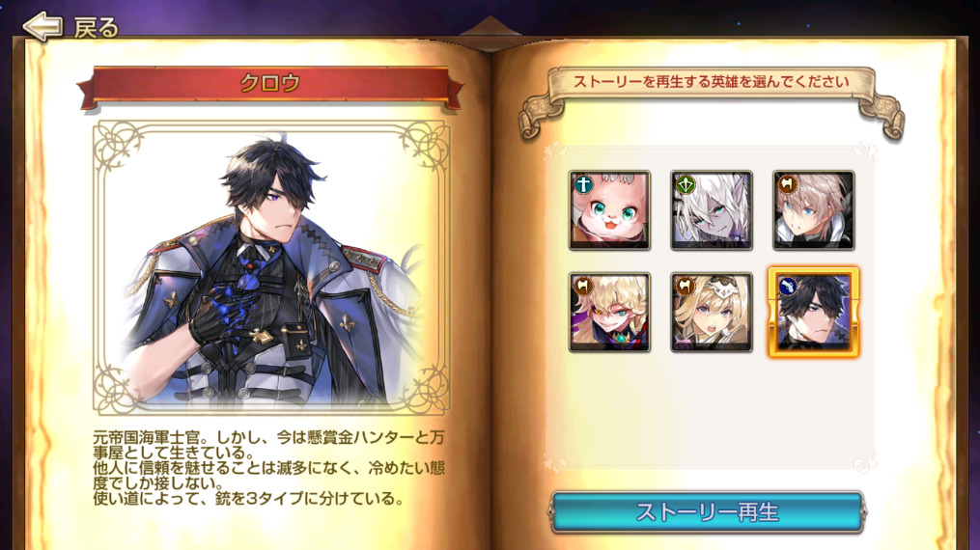Select the highlighted black-haired Crow portrait

click(x=813, y=312)
